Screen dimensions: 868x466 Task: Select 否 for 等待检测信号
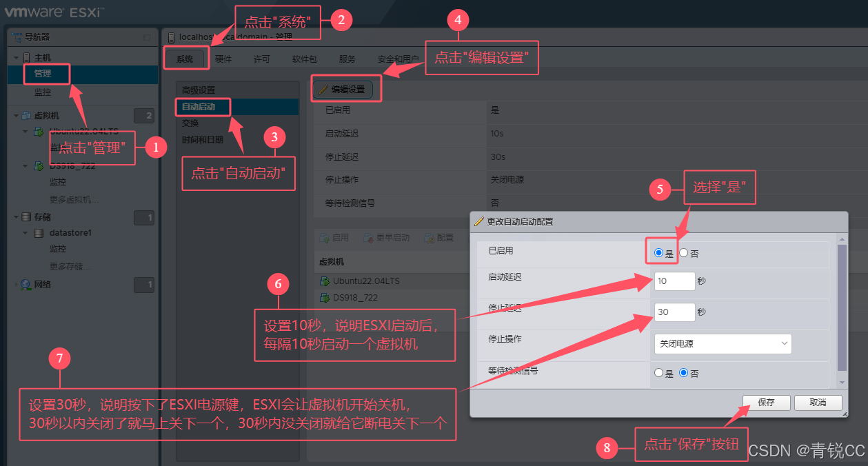pyautogui.click(x=684, y=373)
